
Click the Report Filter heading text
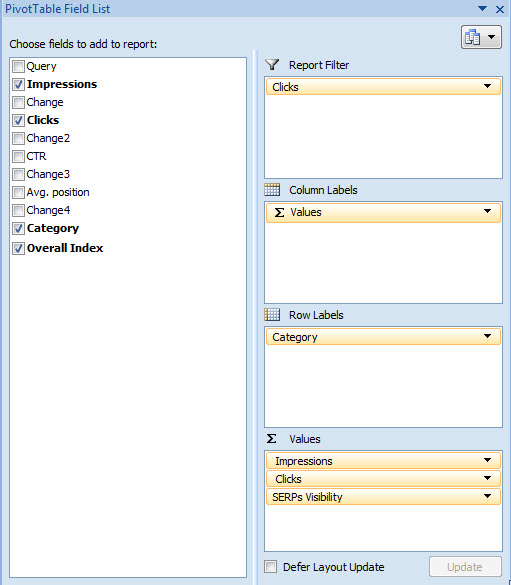coord(319,65)
